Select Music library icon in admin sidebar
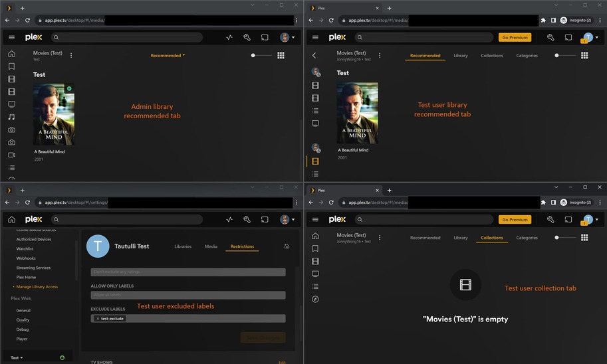 click(x=11, y=117)
